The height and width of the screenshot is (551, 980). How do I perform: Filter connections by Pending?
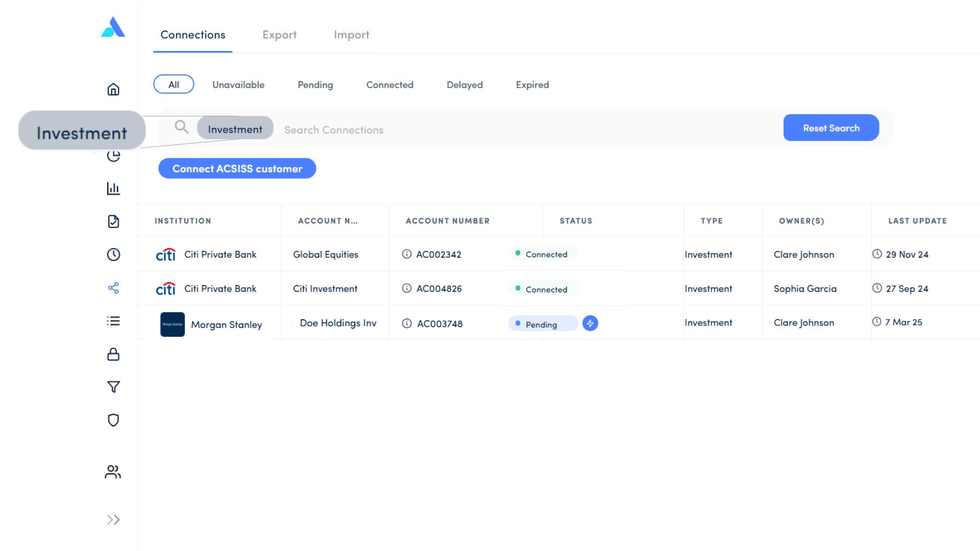tap(315, 85)
